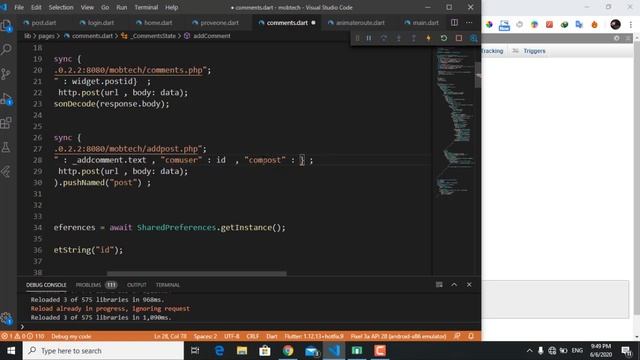This screenshot has width=640, height=360.
Task: Restart the debug session
Action: point(444,38)
